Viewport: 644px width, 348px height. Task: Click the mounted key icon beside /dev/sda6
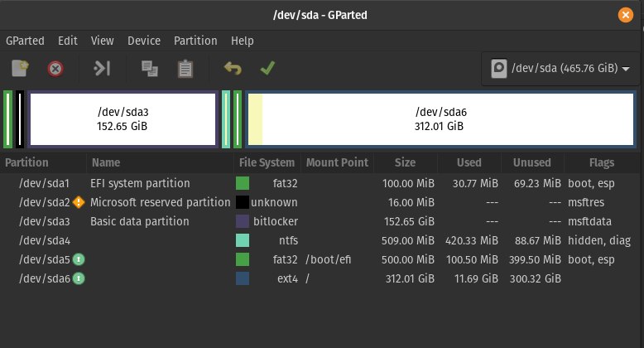point(79,278)
